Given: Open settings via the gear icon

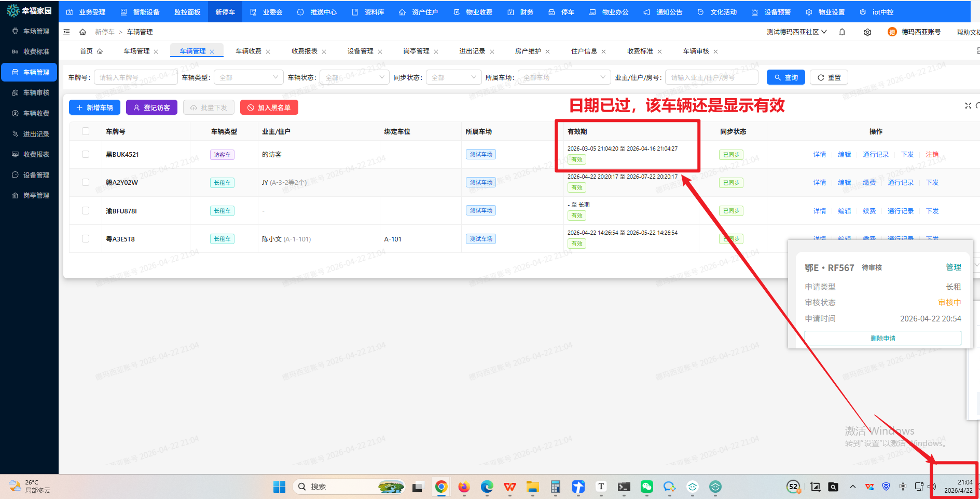Looking at the screenshot, I should tap(867, 32).
